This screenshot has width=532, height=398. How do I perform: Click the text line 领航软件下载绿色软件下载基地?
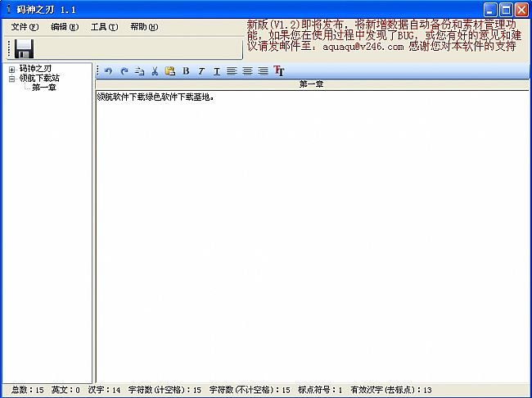pyautogui.click(x=156, y=97)
